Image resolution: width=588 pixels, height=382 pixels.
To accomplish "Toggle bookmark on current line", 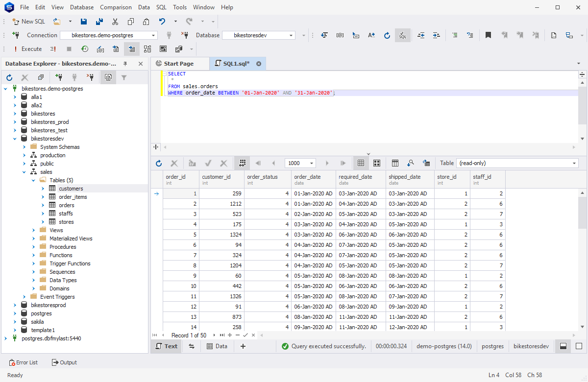I will (x=488, y=35).
